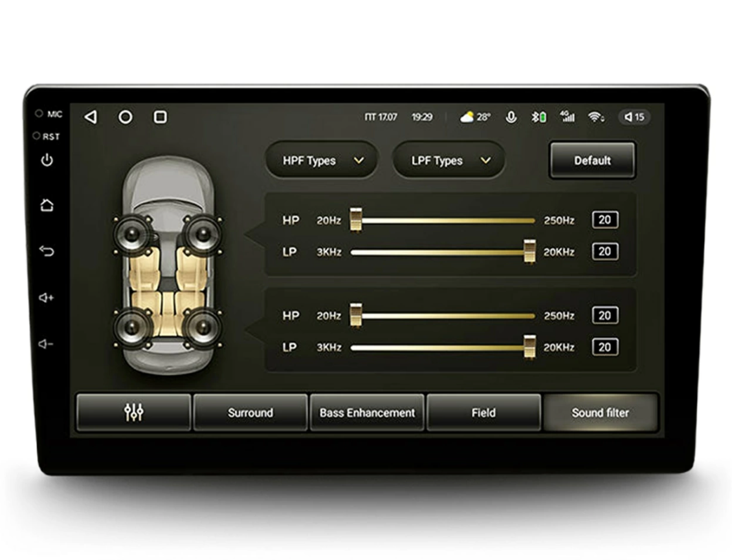Tap the bezel volume down button
The image size is (732, 560).
(46, 344)
